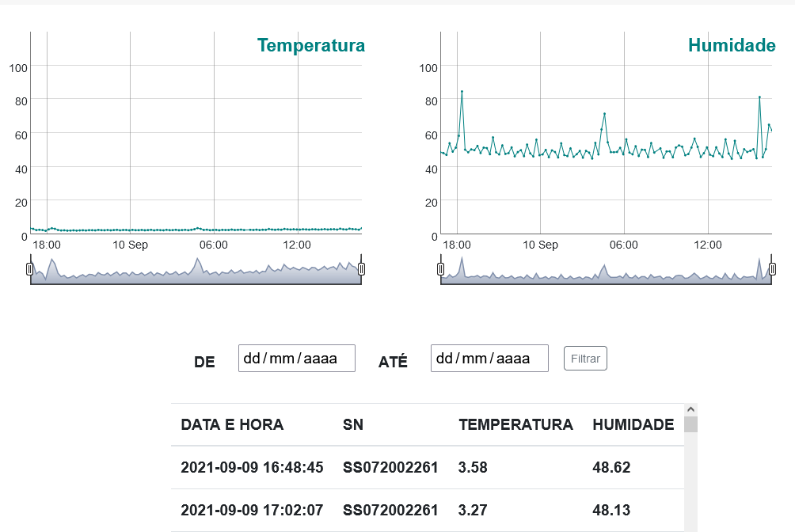This screenshot has height=532, width=795.
Task: Select the TEMPERATURA table column header
Action: tap(515, 424)
